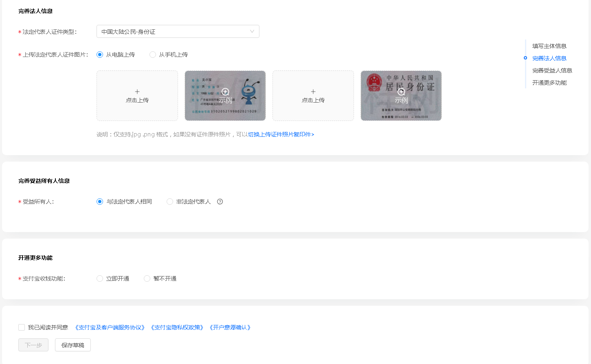Click the 支付宝收钱功能 field label
Screen dimensions: 591x364
[44, 278]
